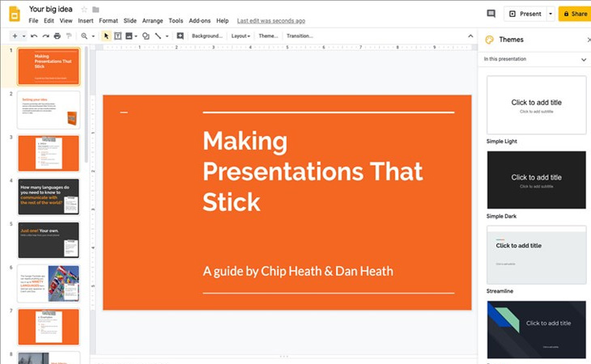Click the new slide plus button
Image resolution: width=591 pixels, height=364 pixels.
15,36
